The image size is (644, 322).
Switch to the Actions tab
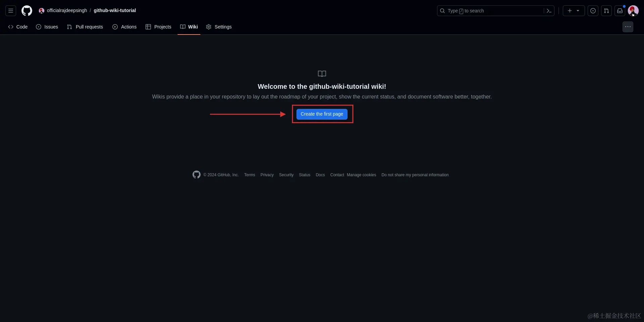[124, 27]
